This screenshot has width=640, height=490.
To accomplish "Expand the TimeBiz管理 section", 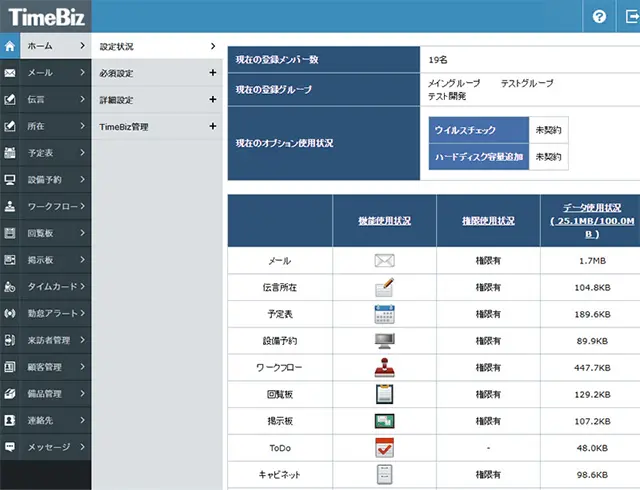I will tap(212, 127).
